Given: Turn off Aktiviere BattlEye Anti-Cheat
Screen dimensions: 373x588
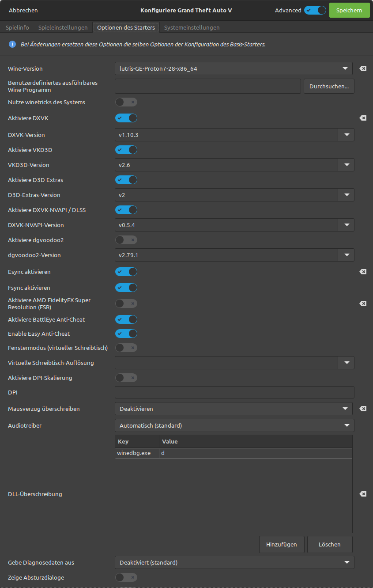Looking at the screenshot, I should point(126,319).
